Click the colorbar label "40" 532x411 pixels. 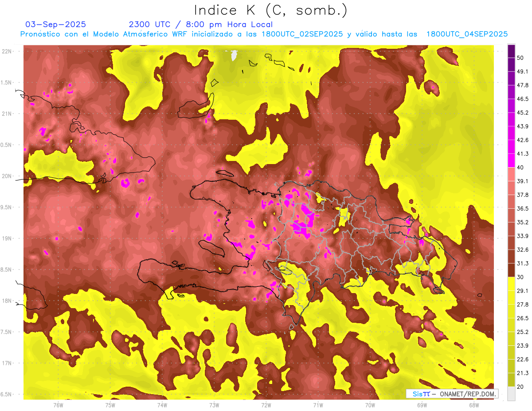(521, 168)
